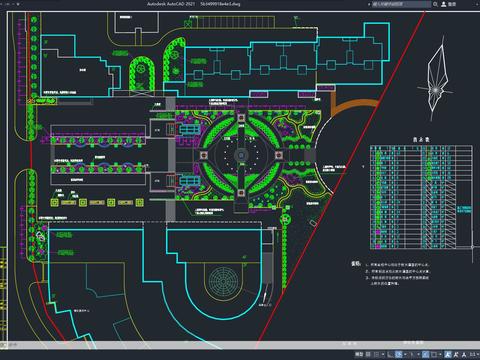Click the show annotation objects icon

(448, 354)
